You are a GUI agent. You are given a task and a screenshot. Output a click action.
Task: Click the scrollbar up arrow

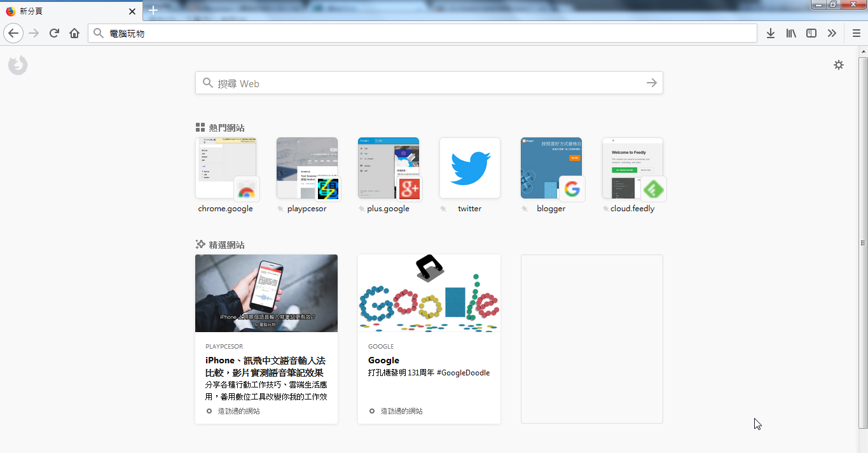[x=863, y=51]
